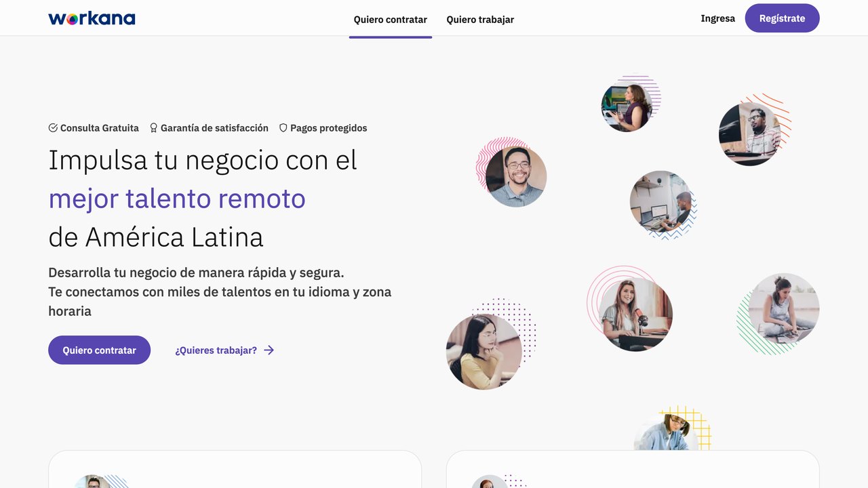Click the Garantía de satisfacción text
Viewport: 868px width, 488px height.
(214, 128)
